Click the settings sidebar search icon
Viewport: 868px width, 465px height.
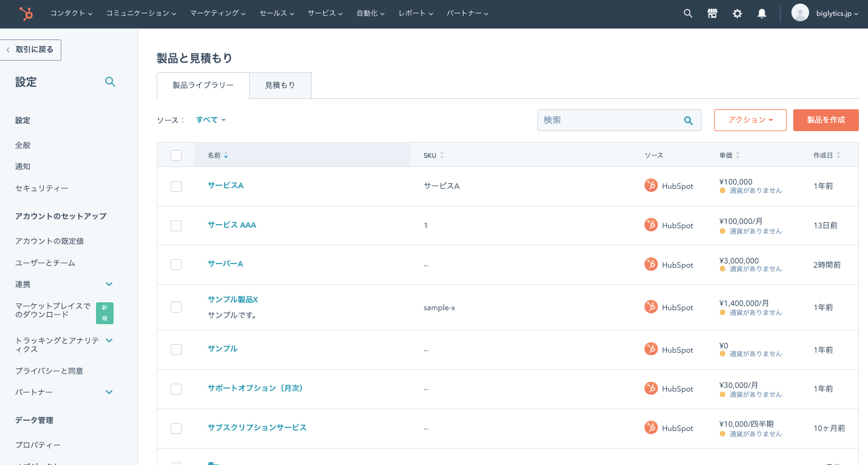point(110,81)
